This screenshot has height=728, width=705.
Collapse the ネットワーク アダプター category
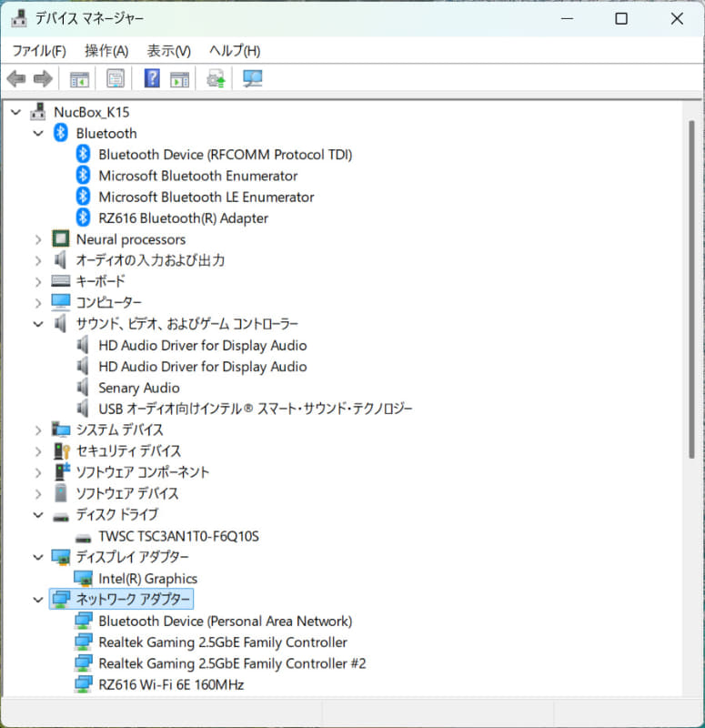(38, 600)
